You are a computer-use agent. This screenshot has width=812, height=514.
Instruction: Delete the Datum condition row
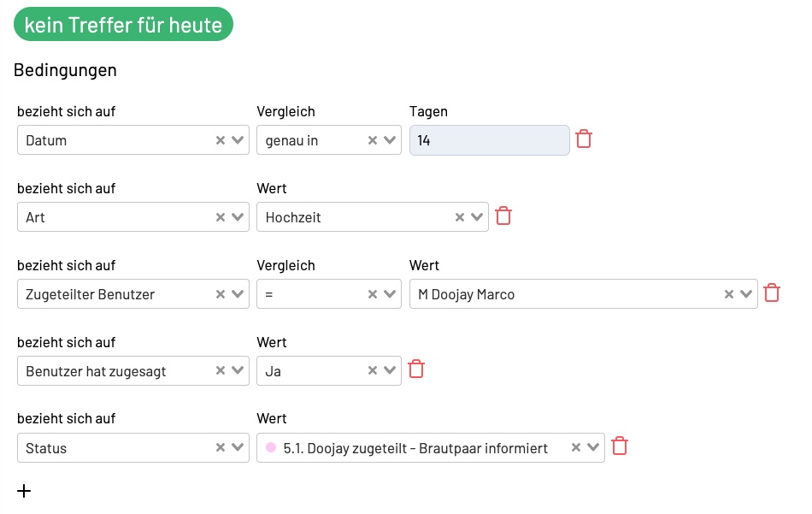[x=584, y=139]
